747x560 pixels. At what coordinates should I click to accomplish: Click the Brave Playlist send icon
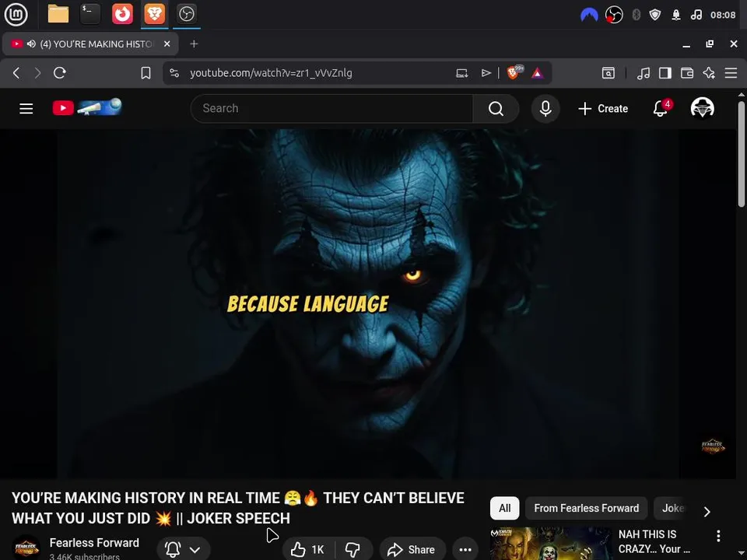(486, 73)
